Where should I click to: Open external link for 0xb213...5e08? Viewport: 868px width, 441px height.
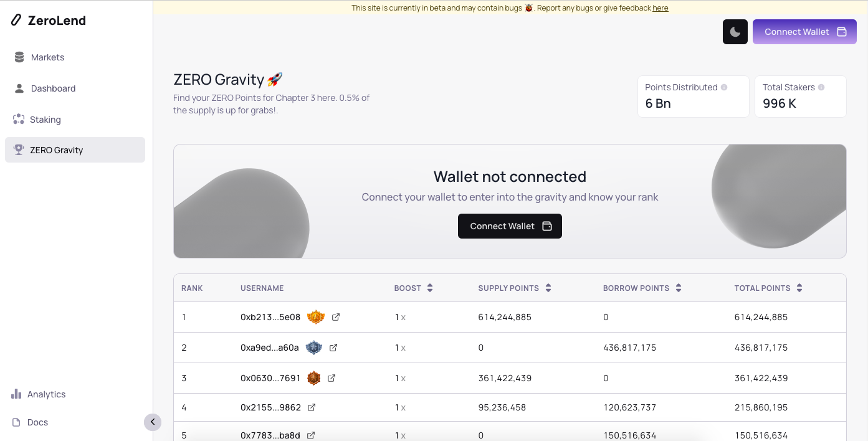[x=336, y=317]
